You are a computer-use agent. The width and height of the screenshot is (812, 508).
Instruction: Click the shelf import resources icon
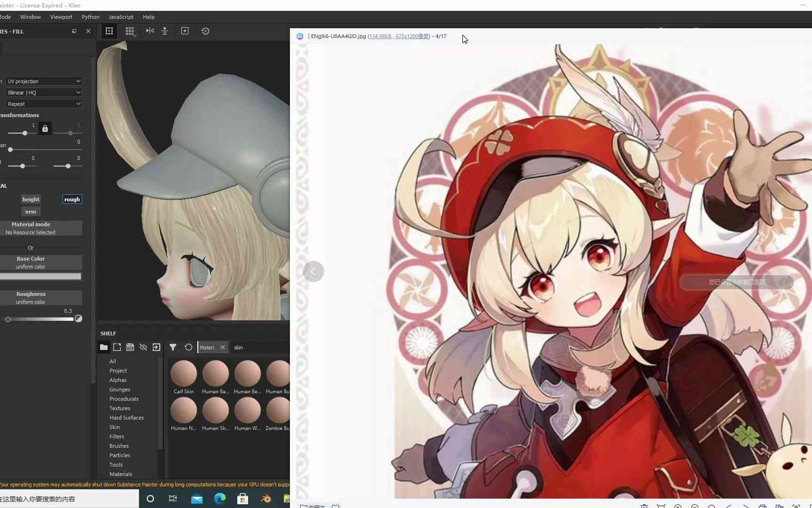tap(156, 347)
